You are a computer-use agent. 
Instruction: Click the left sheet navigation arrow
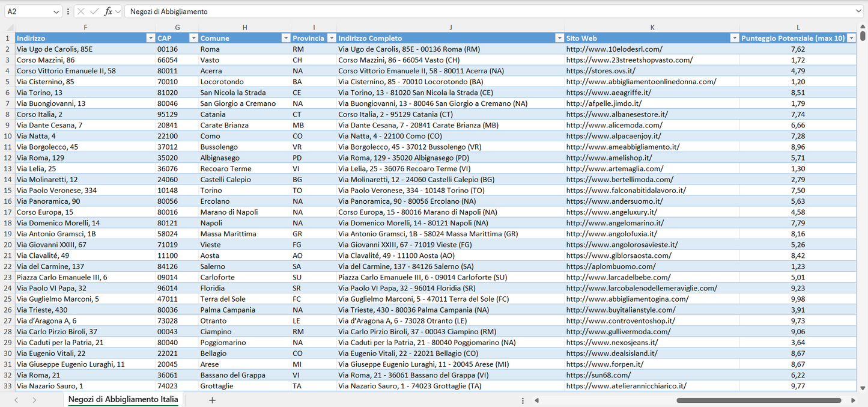(16, 399)
